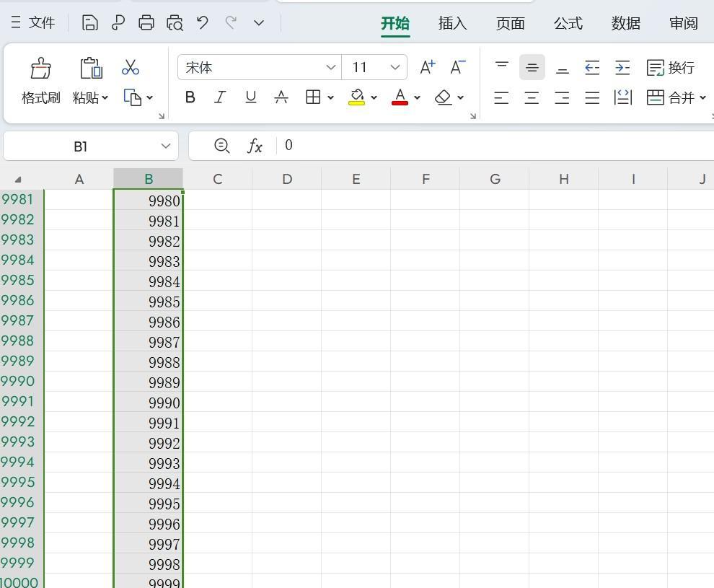Expand the font color dropdown arrow
The height and width of the screenshot is (588, 714).
pos(417,97)
